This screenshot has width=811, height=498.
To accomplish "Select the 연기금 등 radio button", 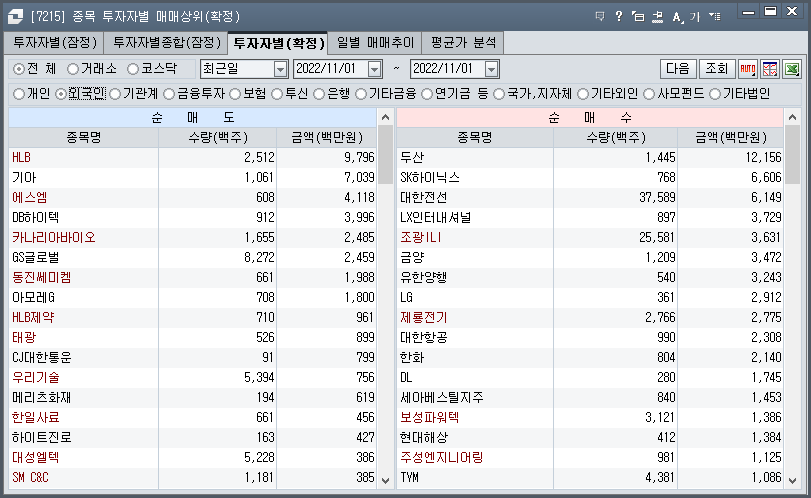I will pos(427,94).
